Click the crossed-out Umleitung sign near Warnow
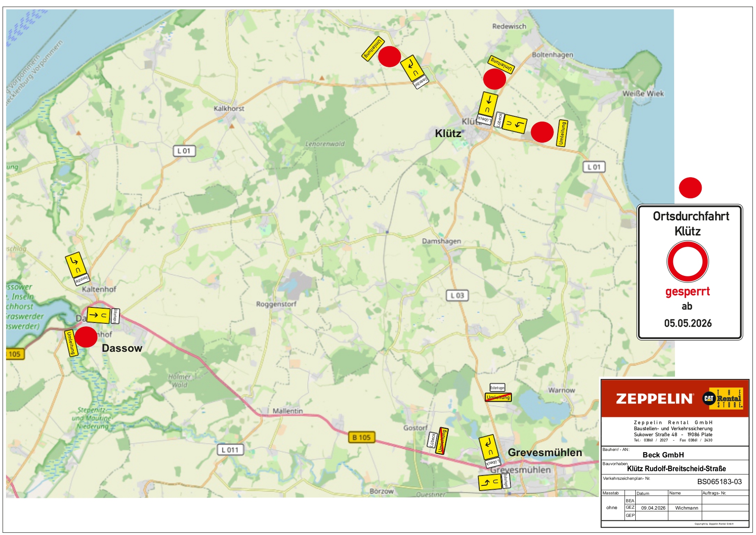Screen dimensions: 756x535 pyautogui.click(x=498, y=397)
